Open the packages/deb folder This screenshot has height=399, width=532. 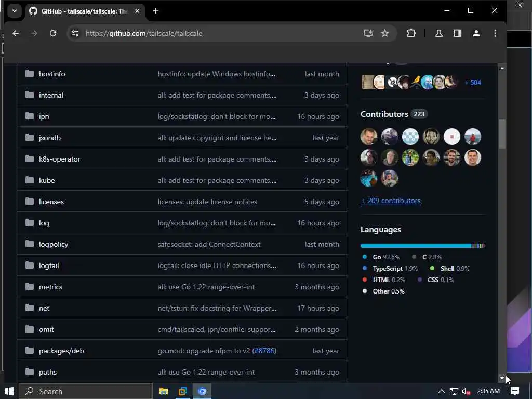tap(61, 351)
